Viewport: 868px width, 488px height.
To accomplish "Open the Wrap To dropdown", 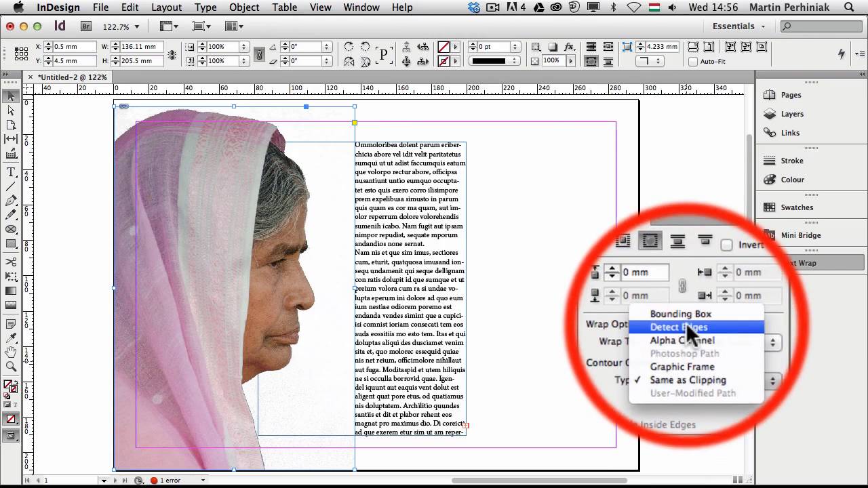I will point(773,342).
